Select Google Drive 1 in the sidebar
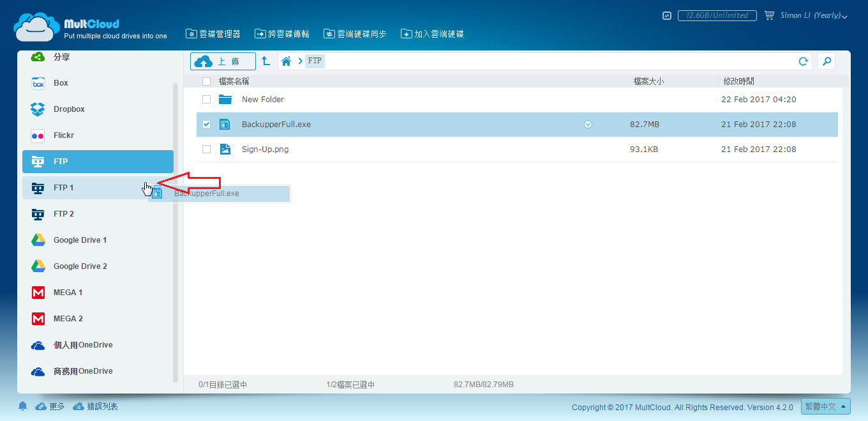 98,240
